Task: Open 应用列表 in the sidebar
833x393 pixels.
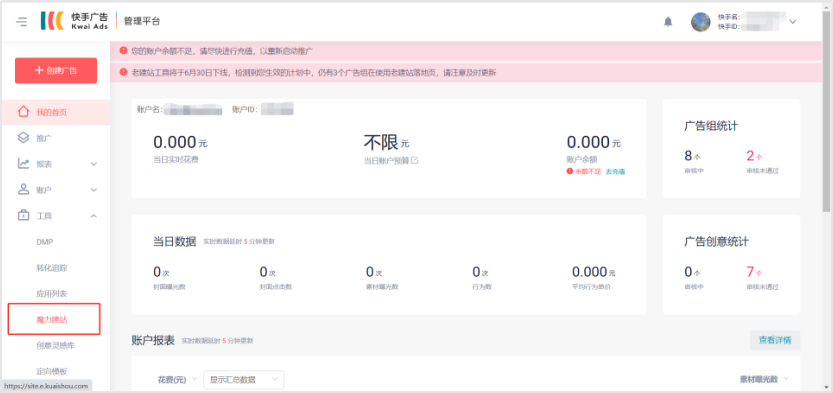Action: click(x=52, y=294)
